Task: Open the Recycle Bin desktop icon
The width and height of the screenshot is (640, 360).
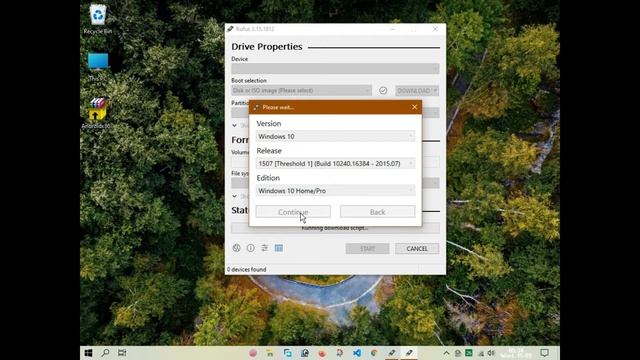Action: (98, 19)
